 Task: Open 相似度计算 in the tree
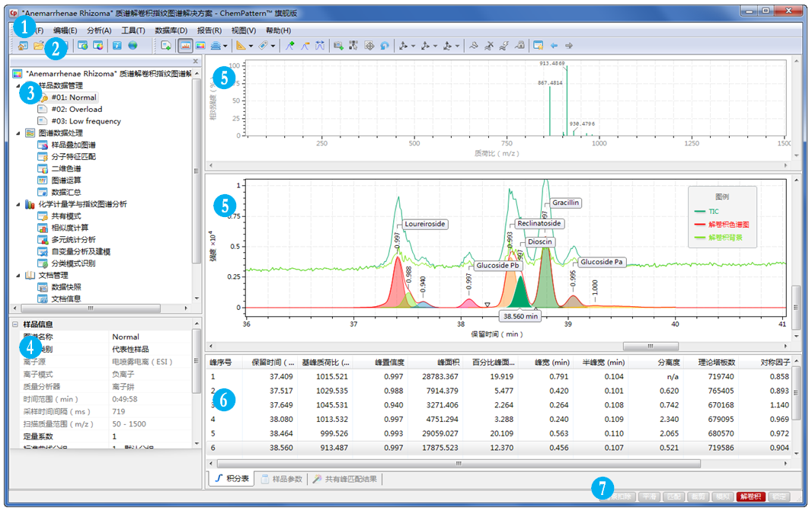69,228
